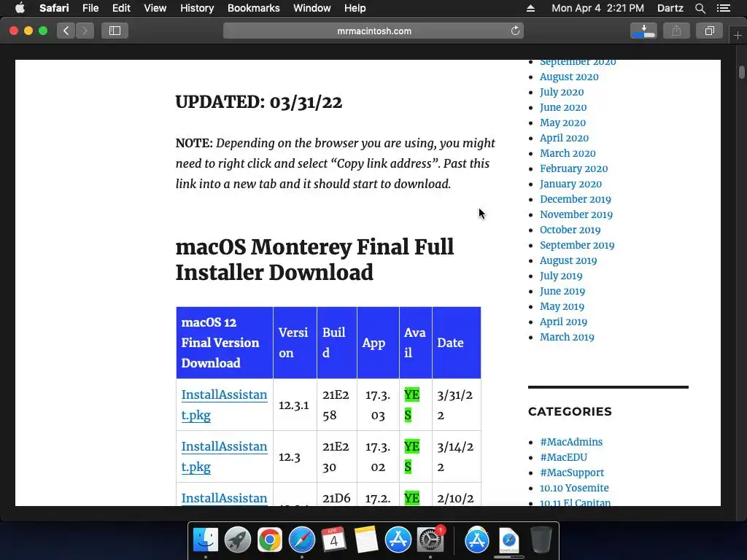
Task: Open the #MacAdmins category
Action: pyautogui.click(x=570, y=442)
